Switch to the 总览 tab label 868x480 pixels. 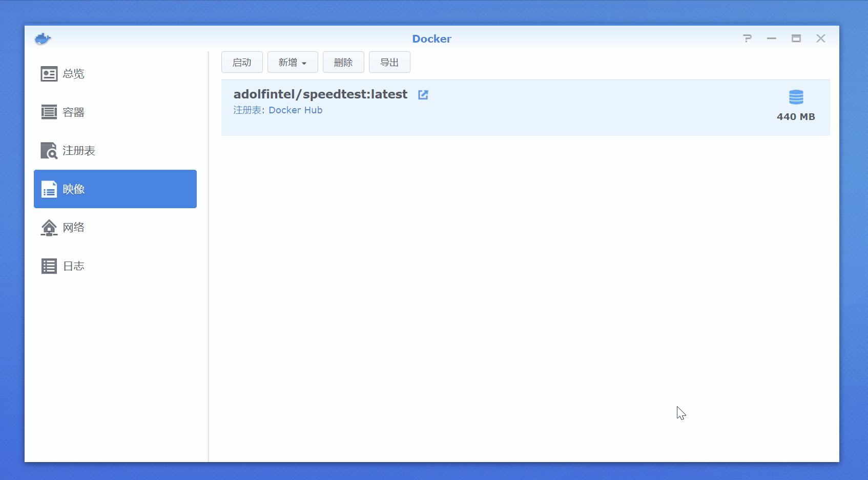tap(74, 74)
